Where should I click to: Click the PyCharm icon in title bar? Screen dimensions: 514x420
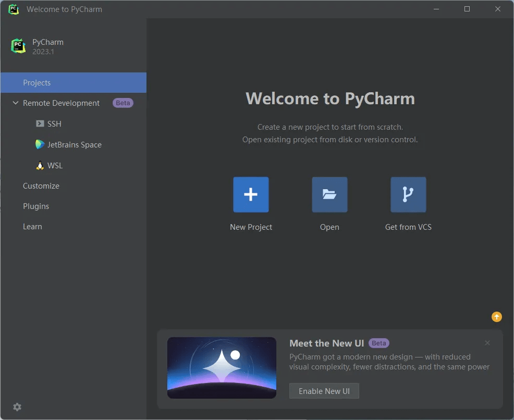tap(14, 9)
